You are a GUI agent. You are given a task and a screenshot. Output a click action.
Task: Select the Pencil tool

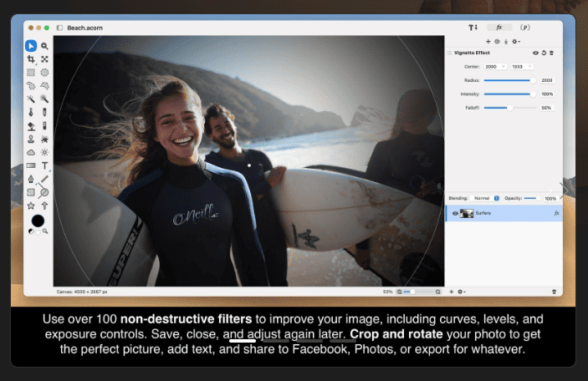click(44, 112)
